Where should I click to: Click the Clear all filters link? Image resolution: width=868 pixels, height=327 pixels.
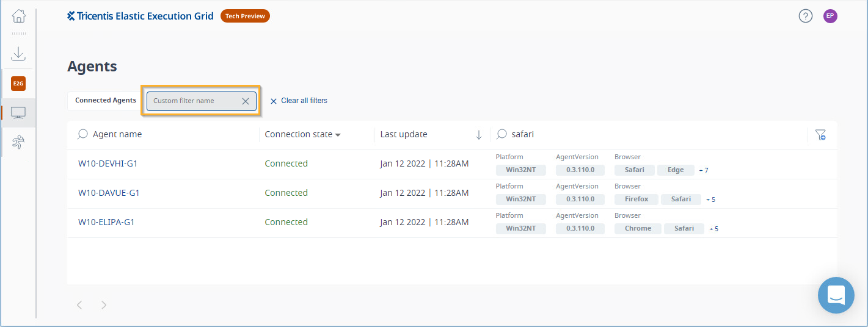click(x=299, y=101)
